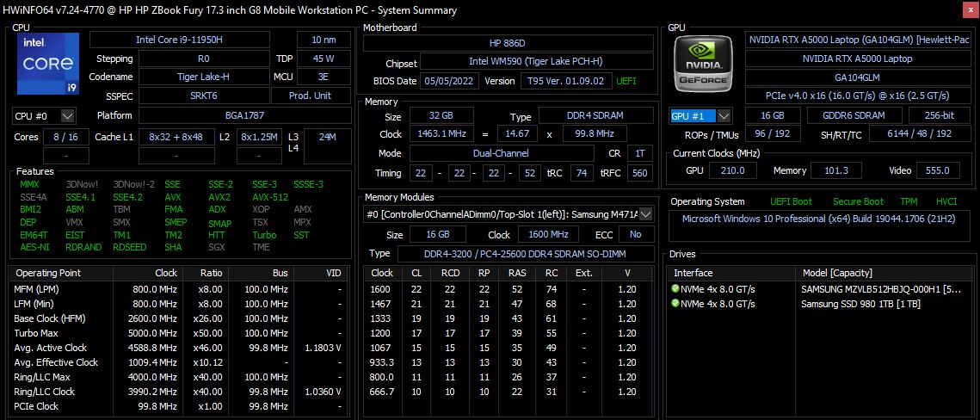Click the 32 GB memory size value
This screenshot has width=980, height=420.
coord(441,115)
